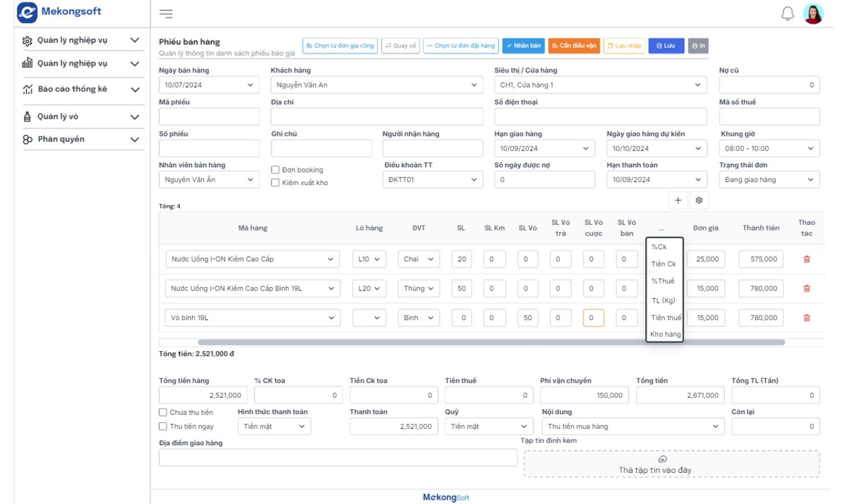Open table column settings gear icon
This screenshot has height=504, width=847.
(x=699, y=200)
